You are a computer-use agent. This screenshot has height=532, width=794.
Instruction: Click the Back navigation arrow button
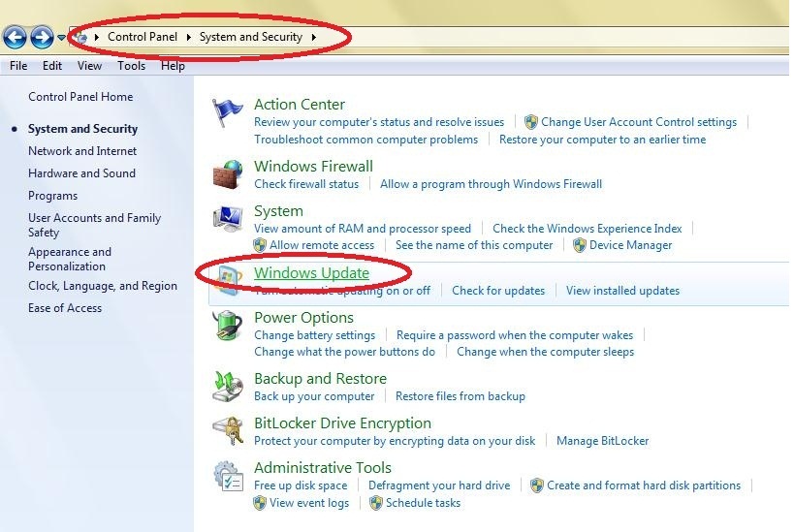tap(15, 37)
